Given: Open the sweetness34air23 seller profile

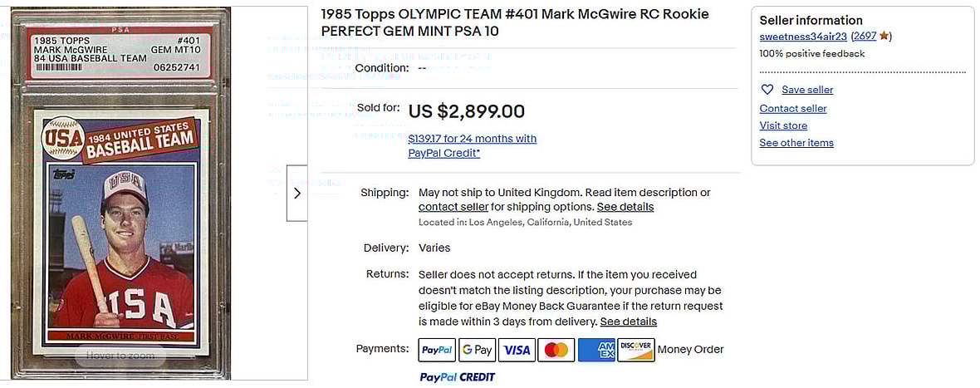Looking at the screenshot, I should coord(802,37).
